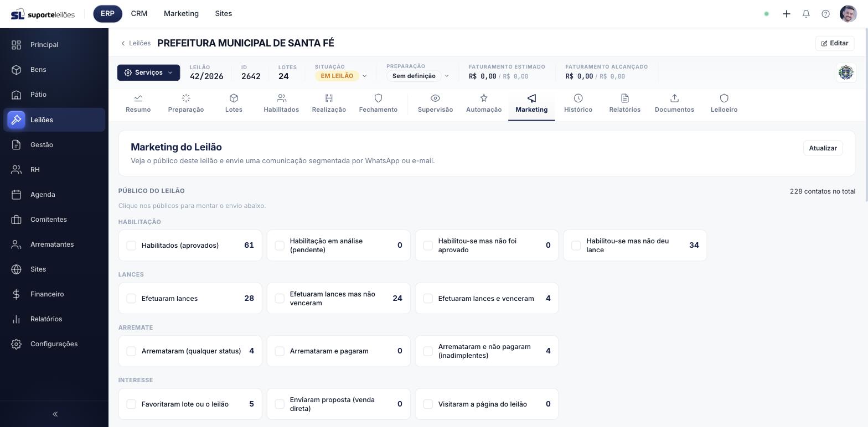Click the green status indicator dot
This screenshot has width=868, height=427.
click(x=767, y=14)
